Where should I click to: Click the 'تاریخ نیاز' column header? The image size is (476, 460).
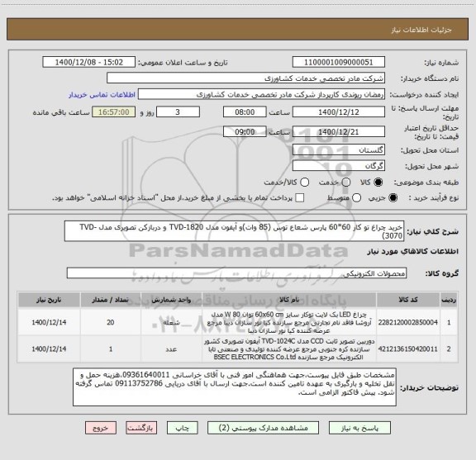tap(49, 300)
